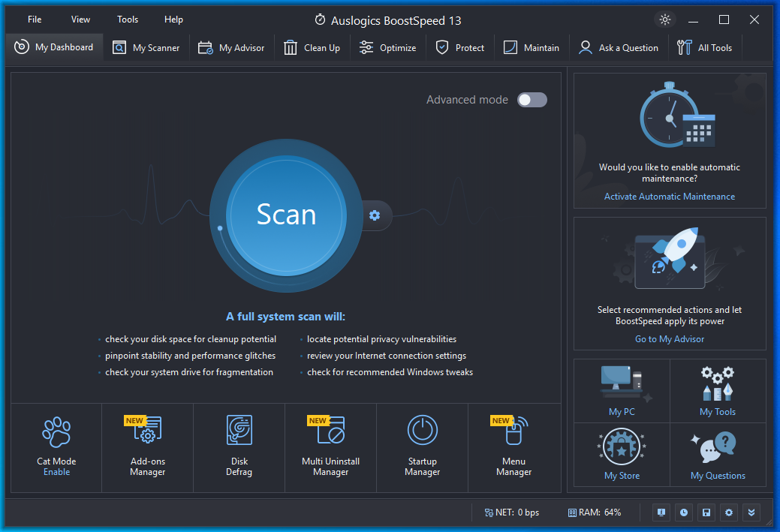Start a full system Scan
Screen dimensions: 780x532
tap(285, 215)
